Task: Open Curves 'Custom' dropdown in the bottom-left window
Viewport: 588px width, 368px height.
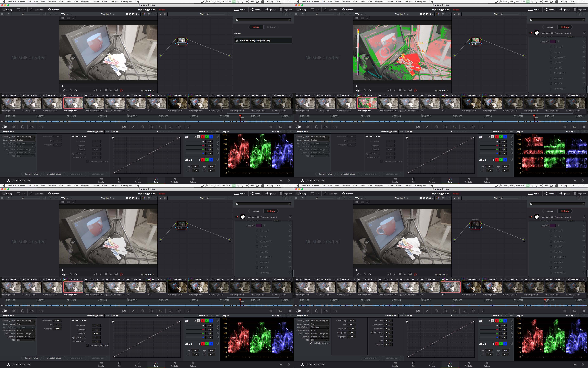Action: pyautogui.click(x=203, y=316)
